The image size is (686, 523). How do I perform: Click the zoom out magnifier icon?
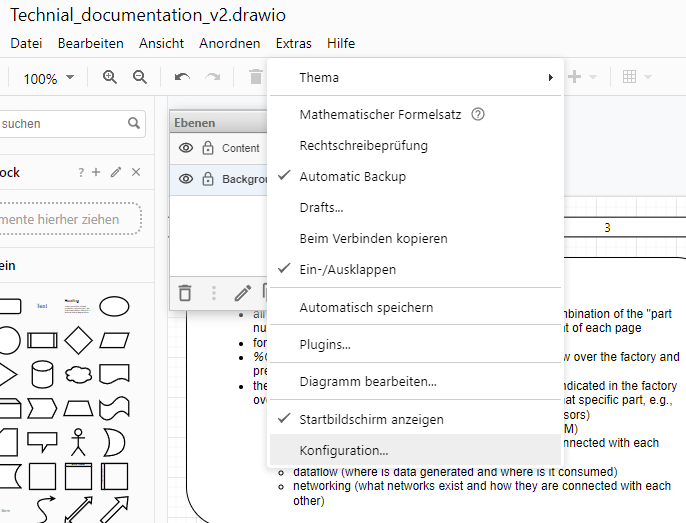click(140, 78)
